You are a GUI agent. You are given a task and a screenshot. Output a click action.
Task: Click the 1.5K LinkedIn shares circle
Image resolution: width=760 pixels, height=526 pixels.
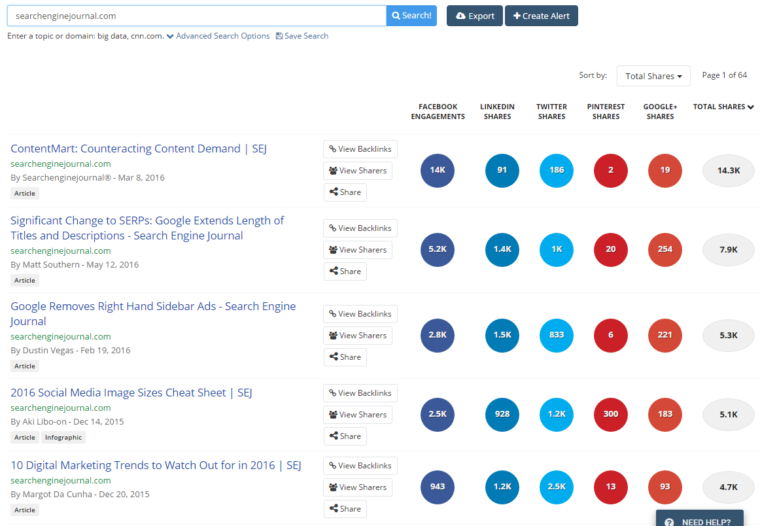(x=502, y=335)
